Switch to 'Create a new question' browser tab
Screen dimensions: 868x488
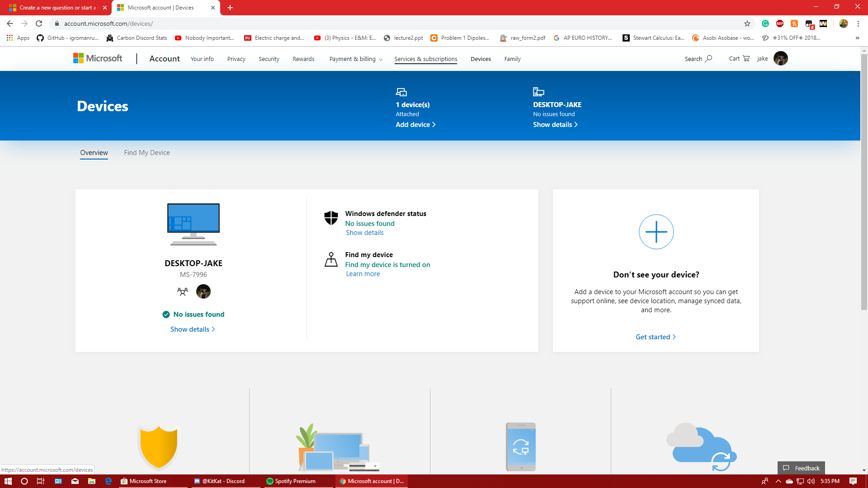tap(57, 8)
